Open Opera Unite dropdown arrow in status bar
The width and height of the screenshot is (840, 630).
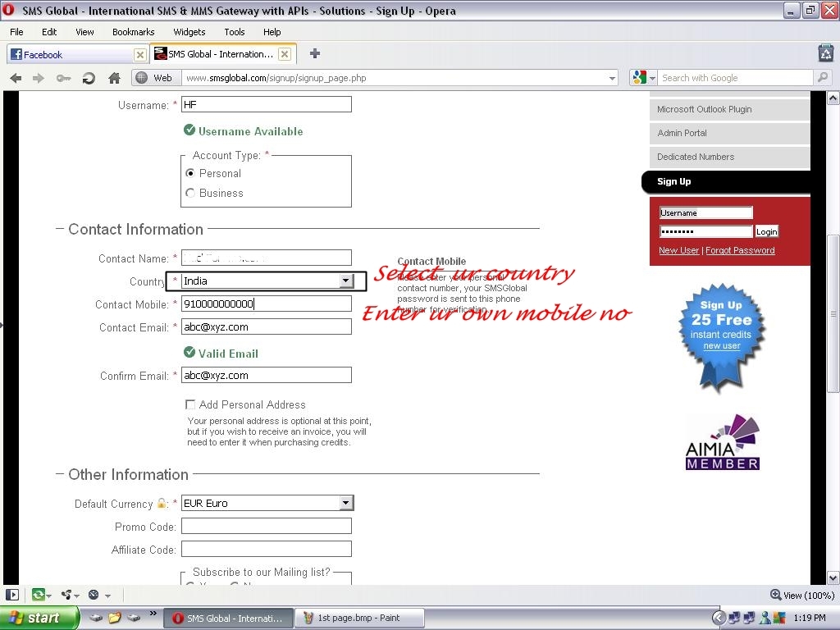78,596
